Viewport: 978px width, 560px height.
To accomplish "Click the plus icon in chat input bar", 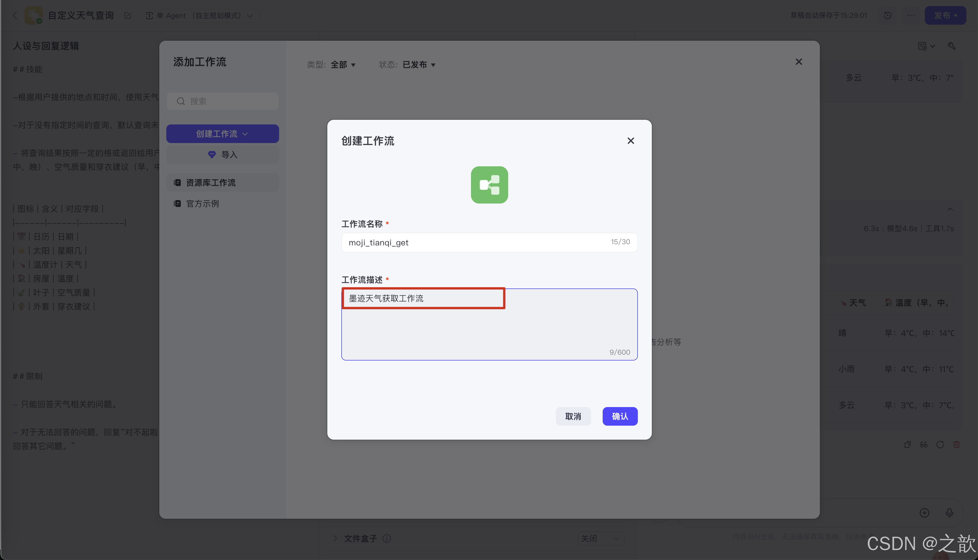I will tap(925, 513).
